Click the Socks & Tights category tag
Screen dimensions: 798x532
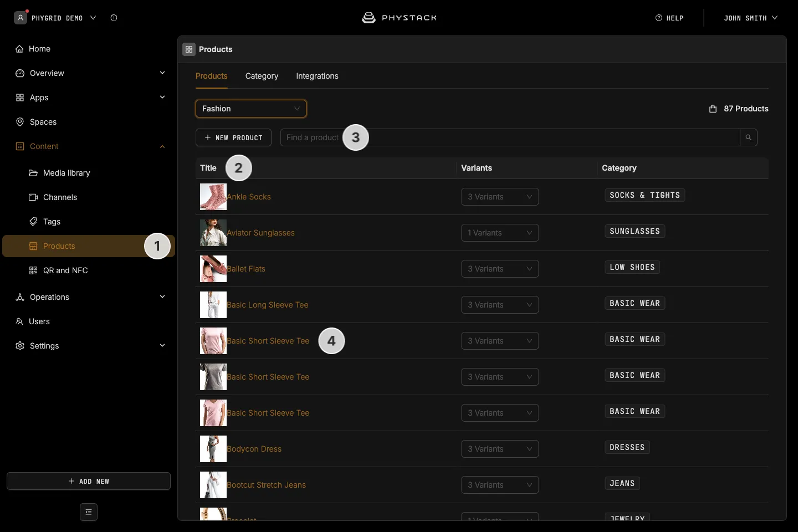click(x=644, y=195)
